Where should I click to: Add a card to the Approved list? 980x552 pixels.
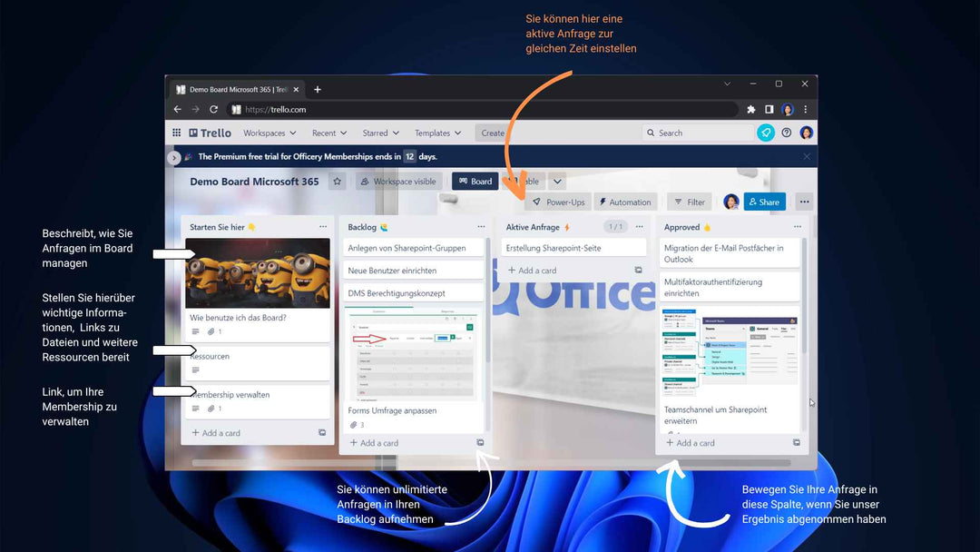690,443
